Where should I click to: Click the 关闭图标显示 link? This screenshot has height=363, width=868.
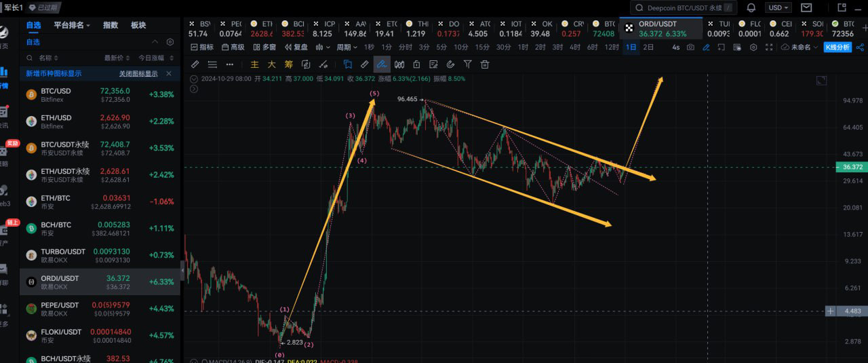pos(138,73)
